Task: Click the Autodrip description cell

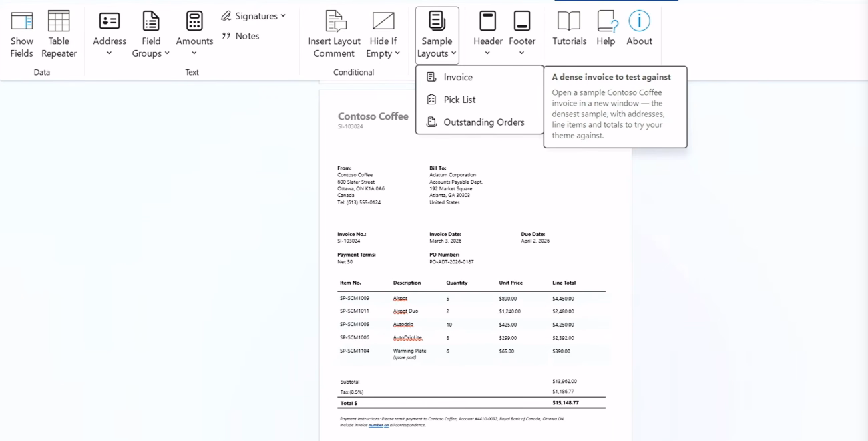Action: pyautogui.click(x=403, y=325)
